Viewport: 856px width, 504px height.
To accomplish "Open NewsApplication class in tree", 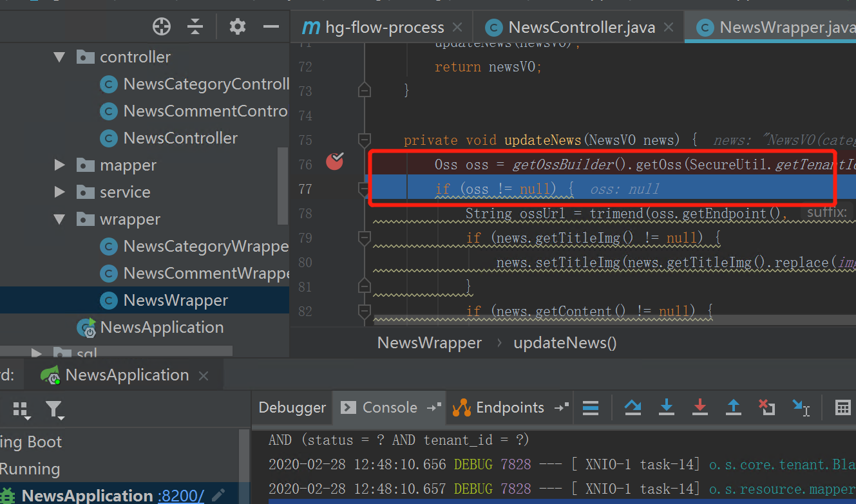I will (x=150, y=328).
